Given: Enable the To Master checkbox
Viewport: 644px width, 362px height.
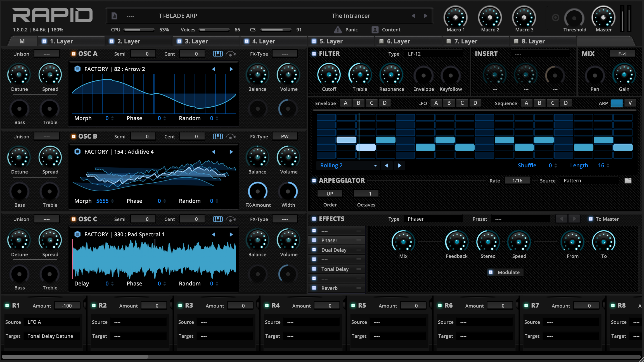Looking at the screenshot, I should tap(591, 219).
